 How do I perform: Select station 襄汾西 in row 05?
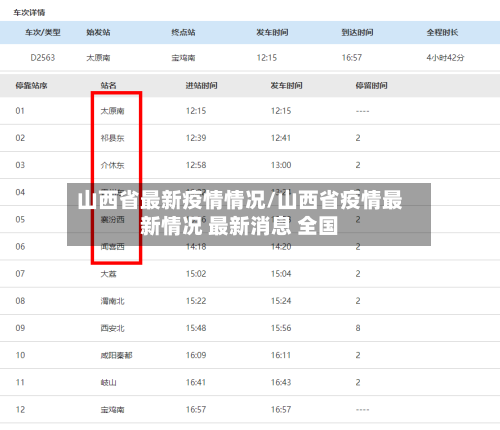click(x=113, y=219)
